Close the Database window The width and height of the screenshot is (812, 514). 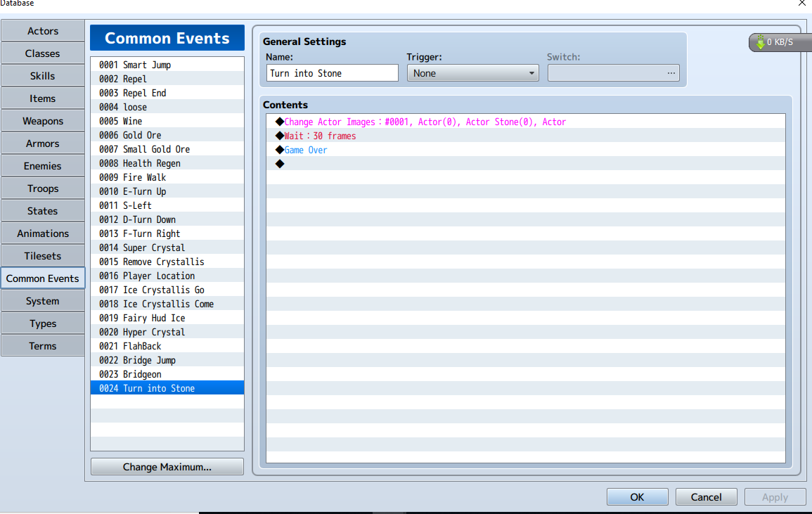coord(801,3)
